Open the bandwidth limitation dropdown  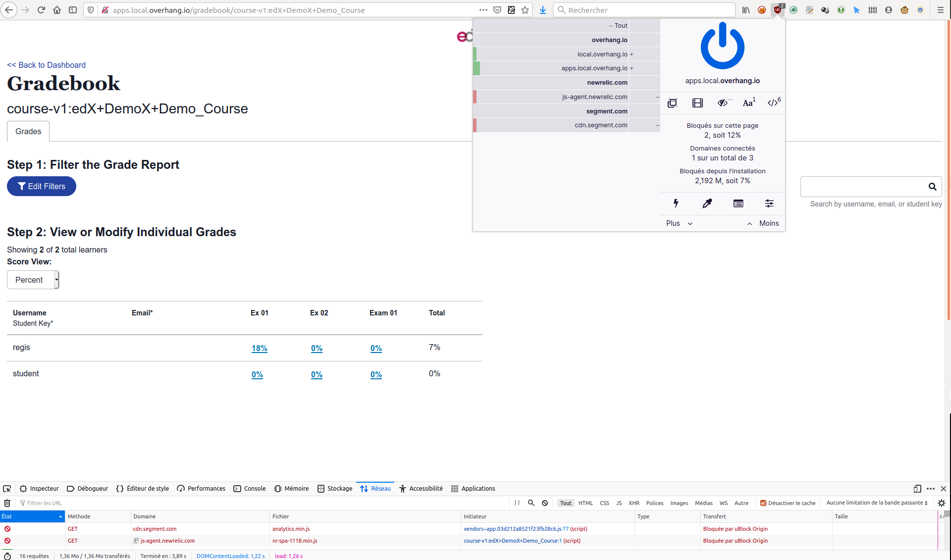pos(877,503)
